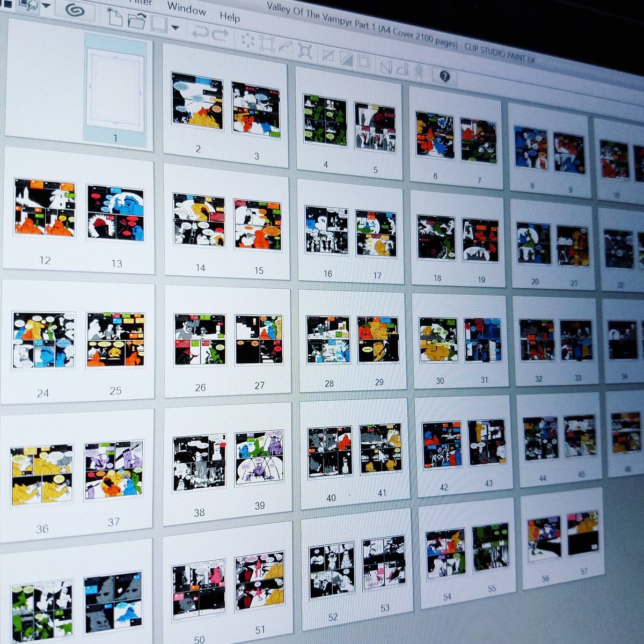Select page 54 thumbnail
The width and height of the screenshot is (644, 644).
(445, 554)
